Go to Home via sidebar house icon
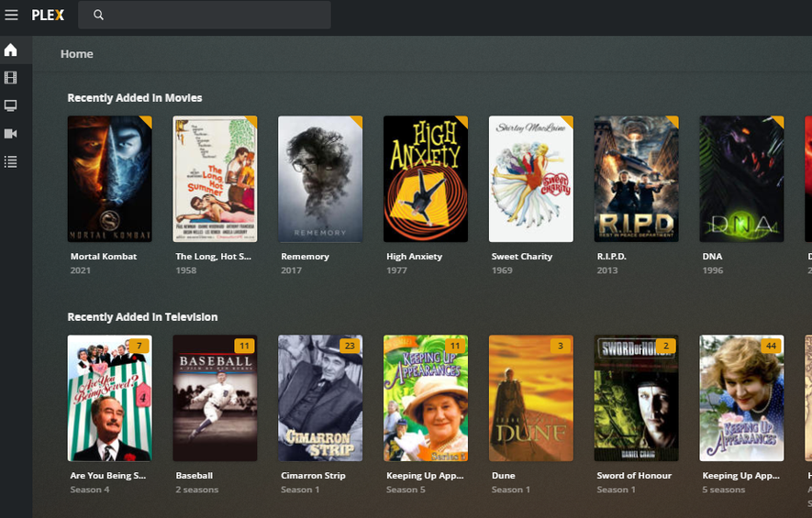The width and height of the screenshot is (812, 518). click(x=10, y=50)
